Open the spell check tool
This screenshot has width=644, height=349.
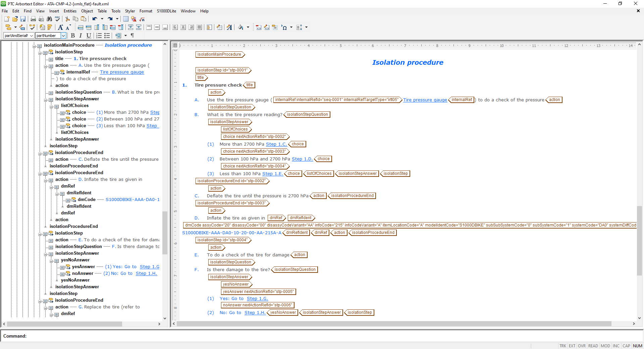[x=57, y=19]
